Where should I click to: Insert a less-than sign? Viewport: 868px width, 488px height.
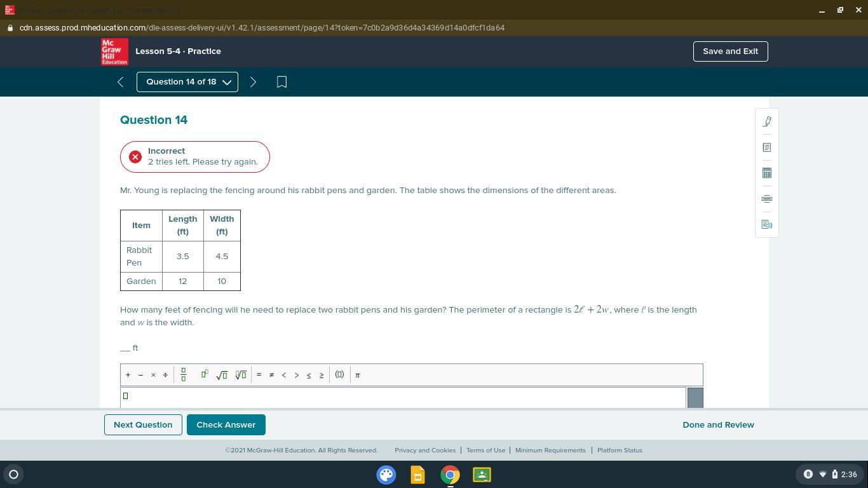[x=284, y=375]
